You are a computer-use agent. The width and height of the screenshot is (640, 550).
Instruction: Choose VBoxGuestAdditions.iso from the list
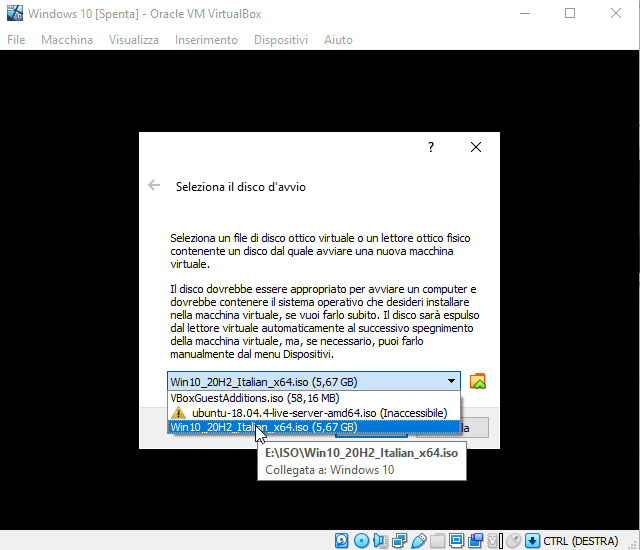(313, 398)
